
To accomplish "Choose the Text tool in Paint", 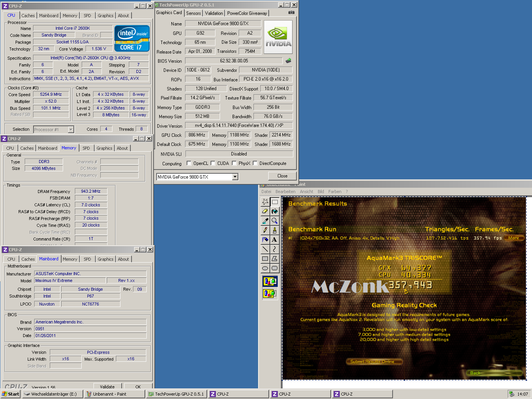I will click(274, 240).
